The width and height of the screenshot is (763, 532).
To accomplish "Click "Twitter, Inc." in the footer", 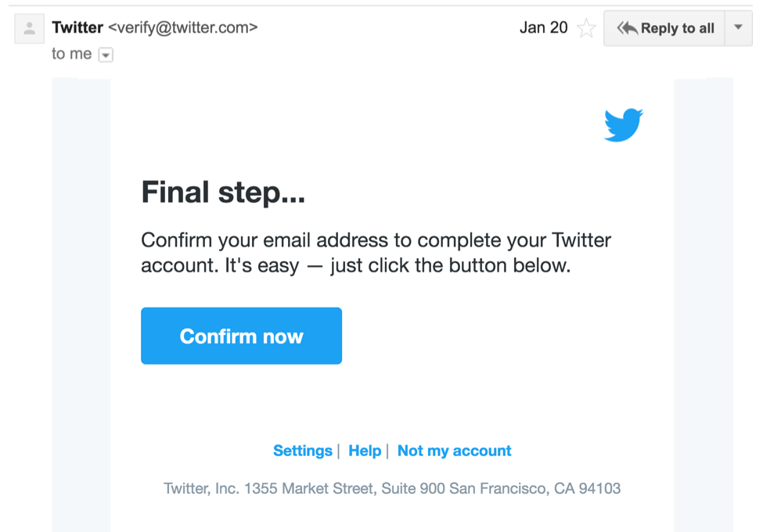I will point(201,489).
